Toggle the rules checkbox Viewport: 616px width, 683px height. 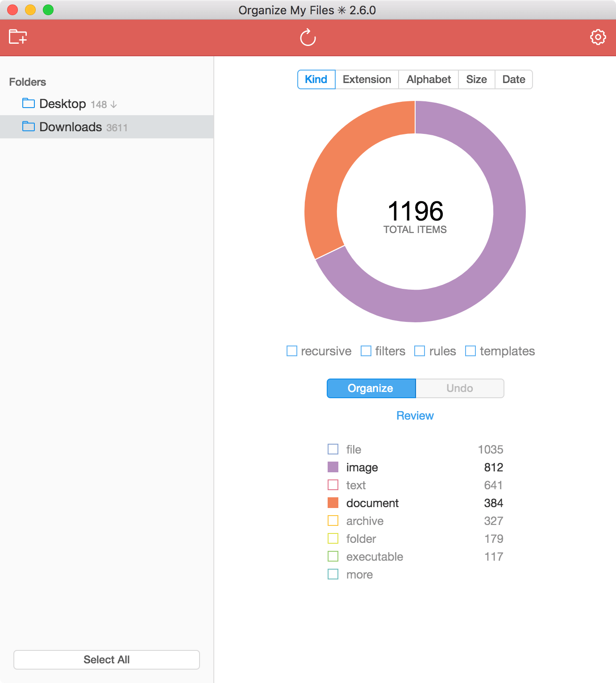[420, 351]
